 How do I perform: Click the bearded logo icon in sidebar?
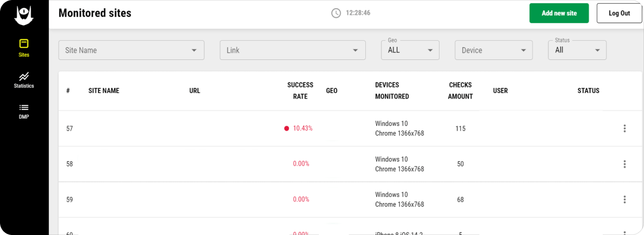tap(24, 15)
